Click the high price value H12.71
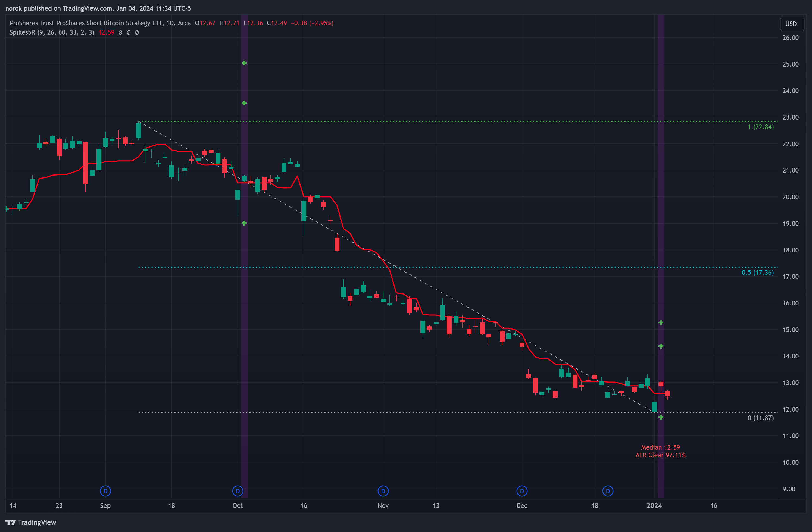Viewport: 812px width, 532px height. (229, 23)
